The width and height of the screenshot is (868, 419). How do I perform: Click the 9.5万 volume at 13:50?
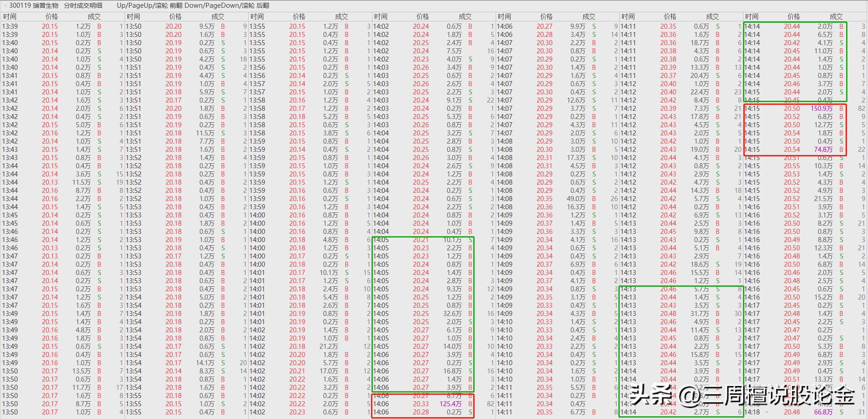pos(207,26)
